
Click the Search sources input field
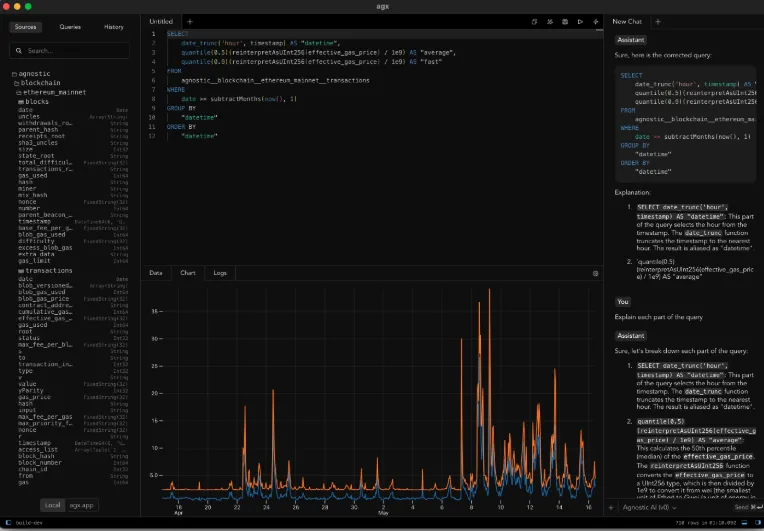69,50
